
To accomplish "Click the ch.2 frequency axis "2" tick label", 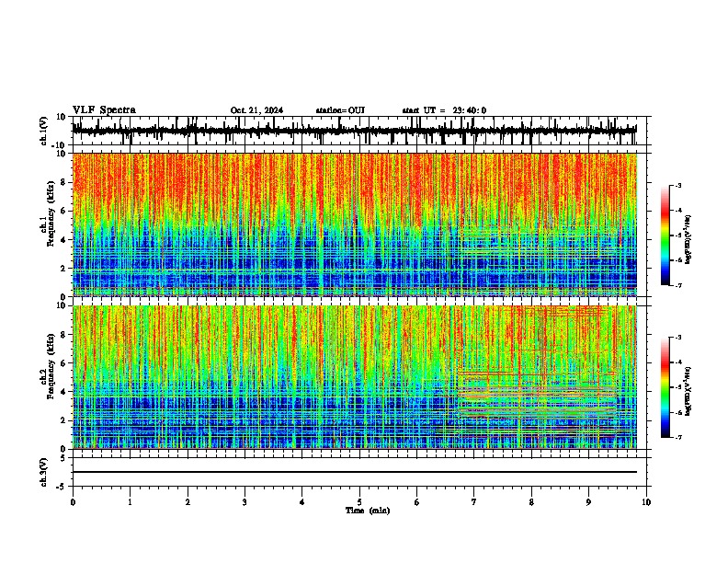I will [x=64, y=420].
